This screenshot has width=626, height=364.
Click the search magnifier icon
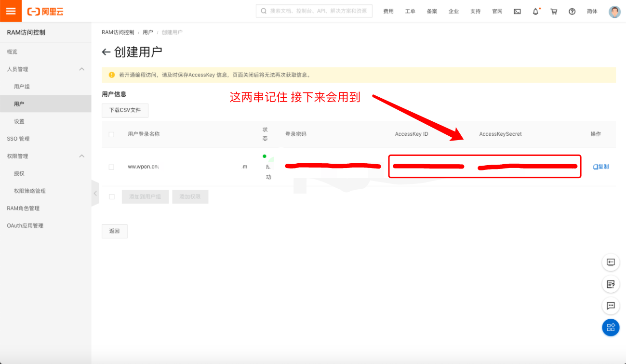(264, 11)
